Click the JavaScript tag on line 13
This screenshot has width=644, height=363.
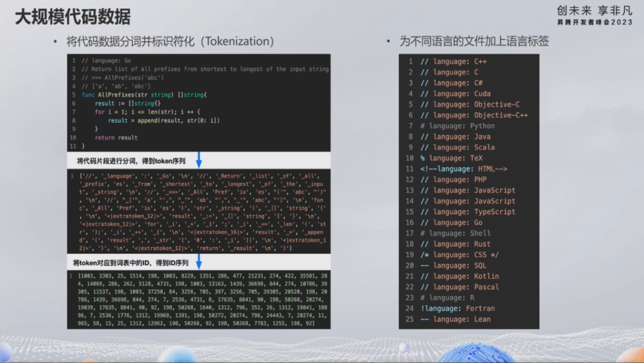coord(468,190)
